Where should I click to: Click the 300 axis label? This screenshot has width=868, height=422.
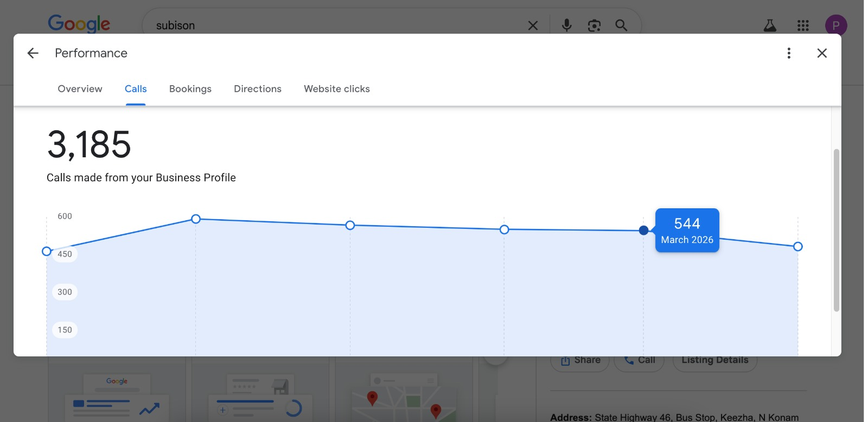click(65, 292)
